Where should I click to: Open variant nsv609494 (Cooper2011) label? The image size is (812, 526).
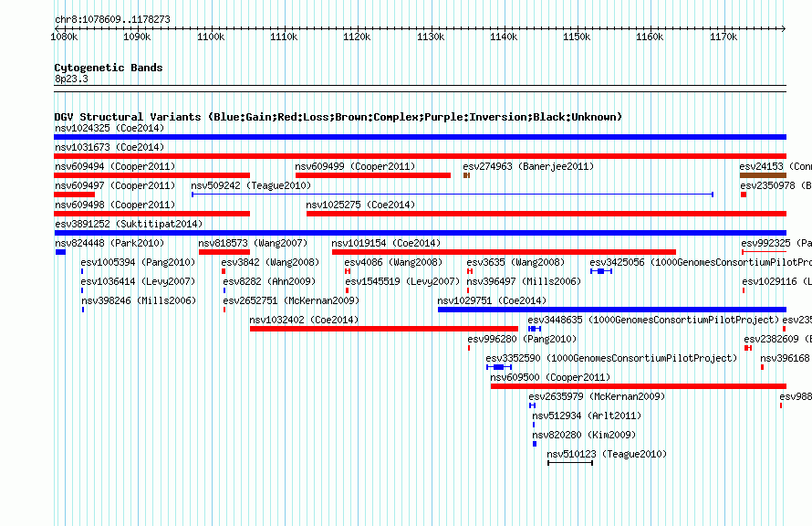point(115,166)
